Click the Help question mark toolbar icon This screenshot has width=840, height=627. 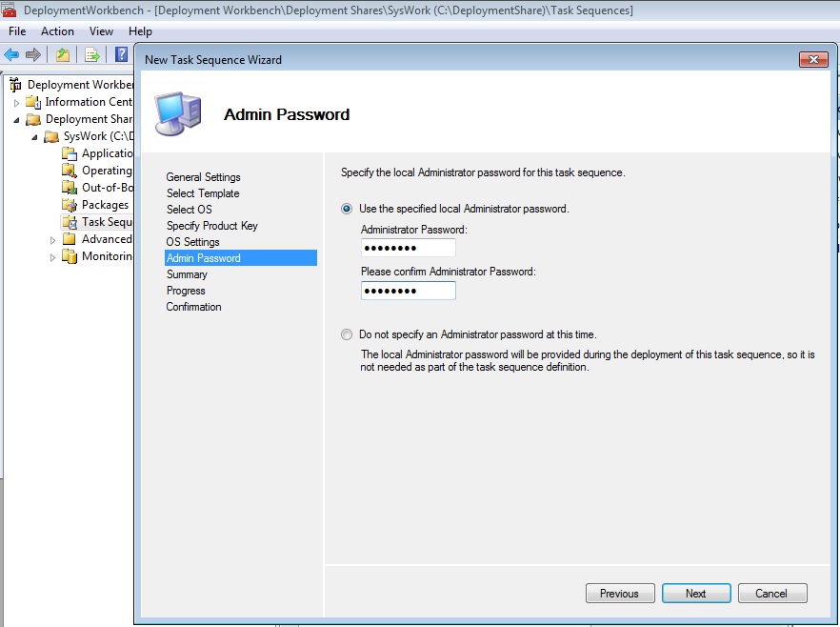point(122,54)
